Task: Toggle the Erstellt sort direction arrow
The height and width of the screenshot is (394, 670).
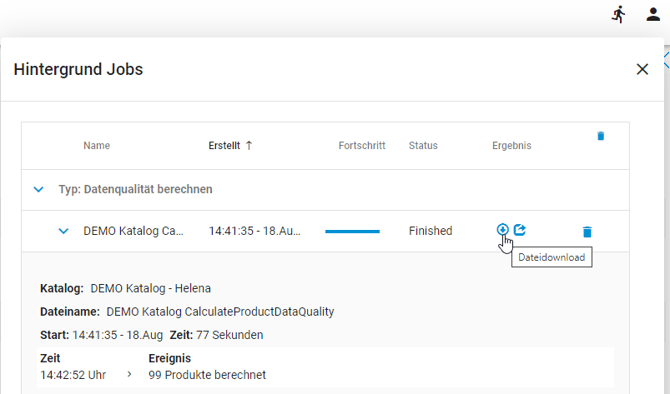Action: [249, 146]
